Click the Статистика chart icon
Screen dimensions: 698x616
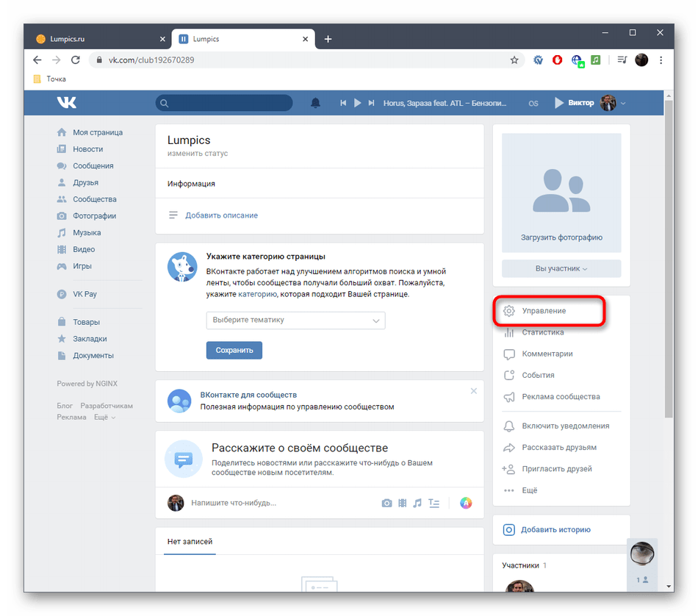click(x=509, y=332)
